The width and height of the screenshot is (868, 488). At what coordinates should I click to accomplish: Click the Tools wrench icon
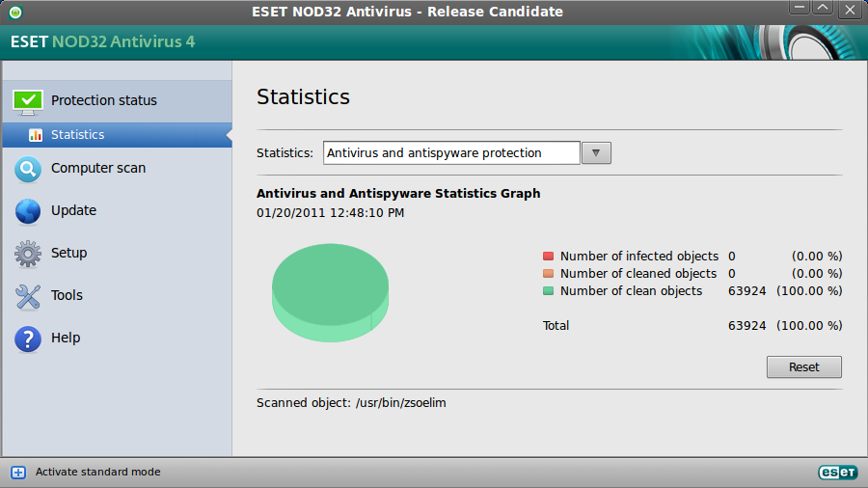click(28, 296)
